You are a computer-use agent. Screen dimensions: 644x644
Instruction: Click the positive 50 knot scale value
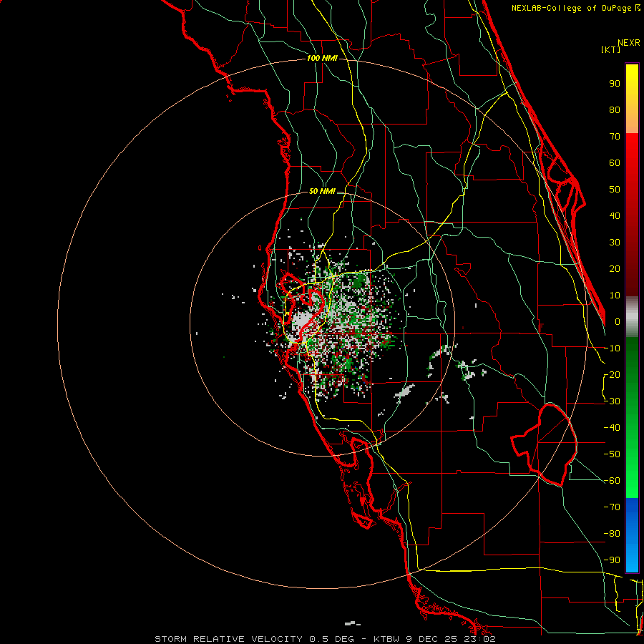tap(615, 190)
